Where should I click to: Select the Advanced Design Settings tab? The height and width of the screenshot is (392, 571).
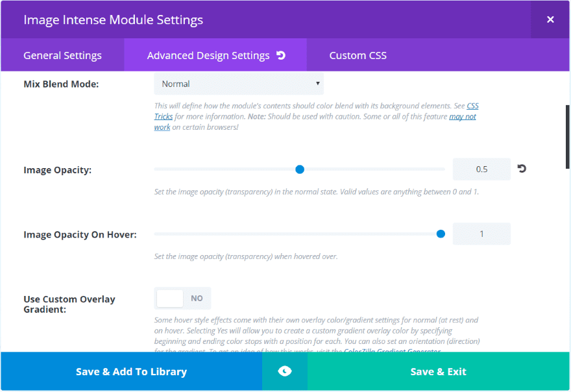tap(208, 55)
